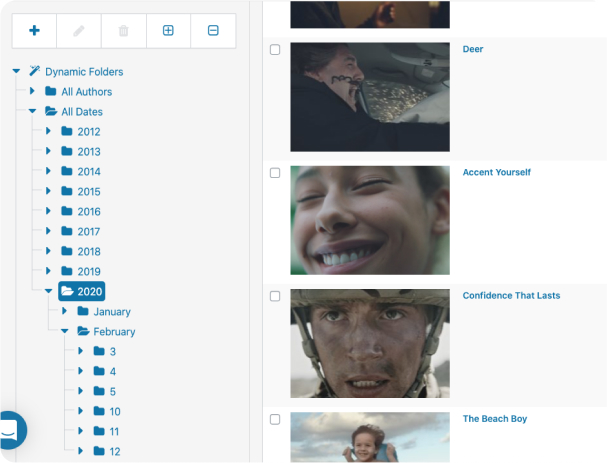The width and height of the screenshot is (607, 463).
Task: Click the 2017 folder icon
Action: [x=67, y=231]
